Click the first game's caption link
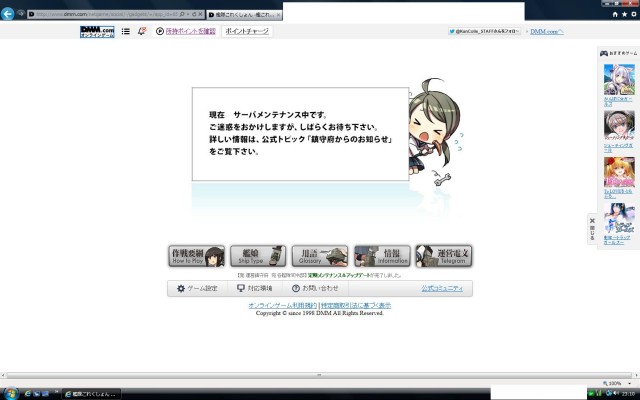Screen dimensions: 640x400 [x=618, y=101]
